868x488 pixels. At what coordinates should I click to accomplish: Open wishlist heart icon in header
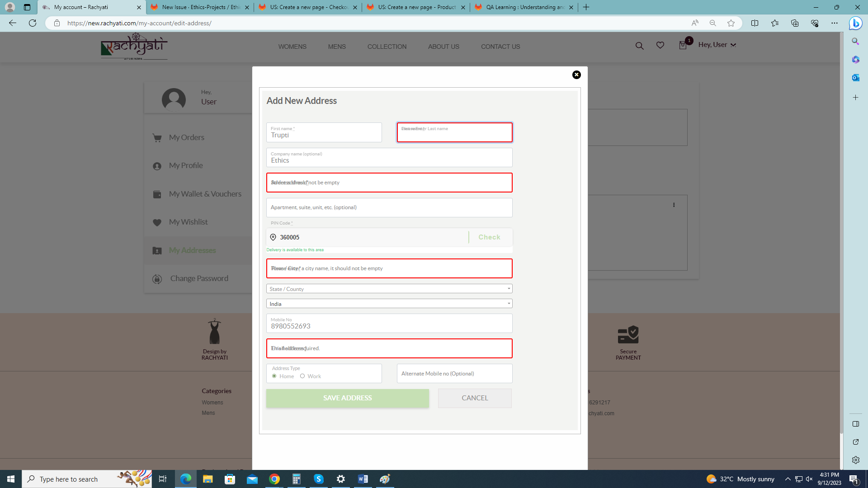pyautogui.click(x=660, y=45)
